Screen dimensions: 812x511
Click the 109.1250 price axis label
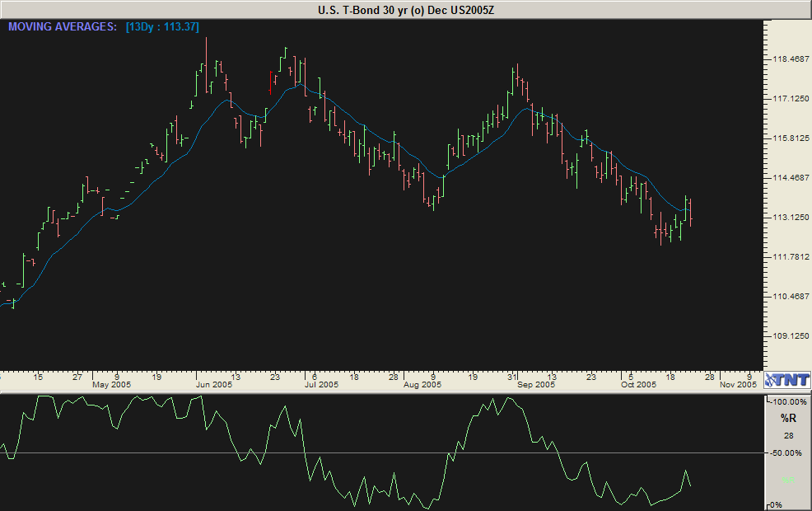pos(788,336)
